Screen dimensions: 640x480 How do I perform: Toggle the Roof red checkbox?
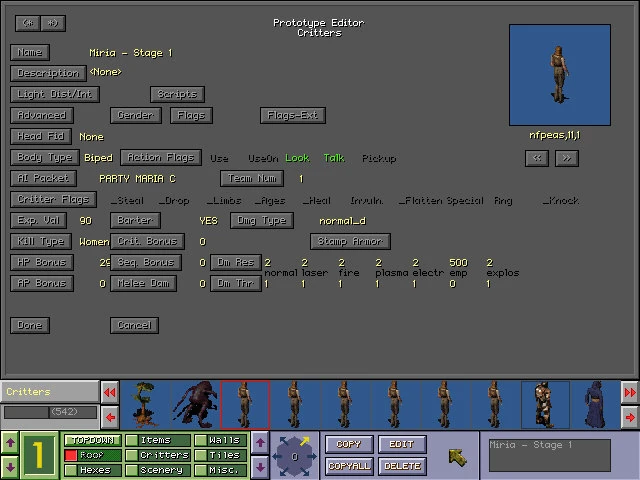point(71,455)
